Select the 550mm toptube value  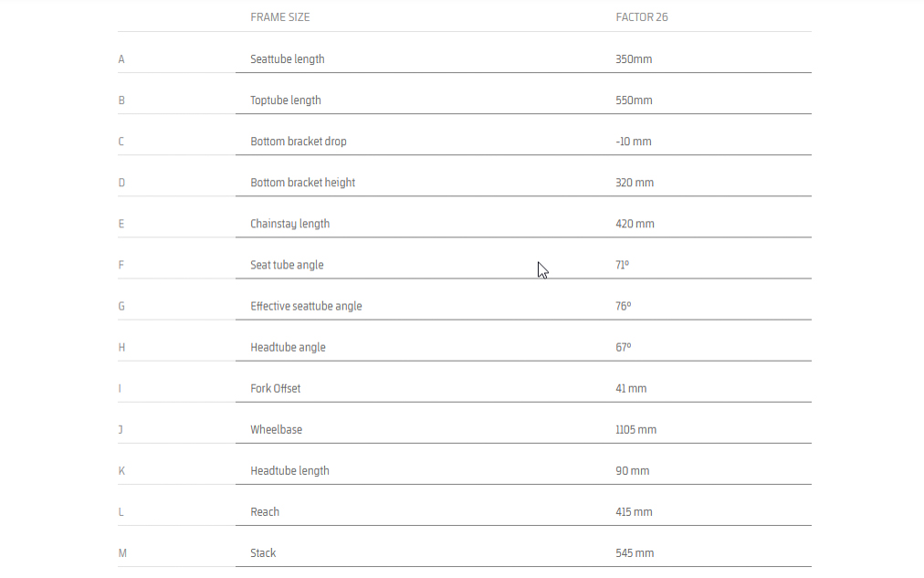634,100
